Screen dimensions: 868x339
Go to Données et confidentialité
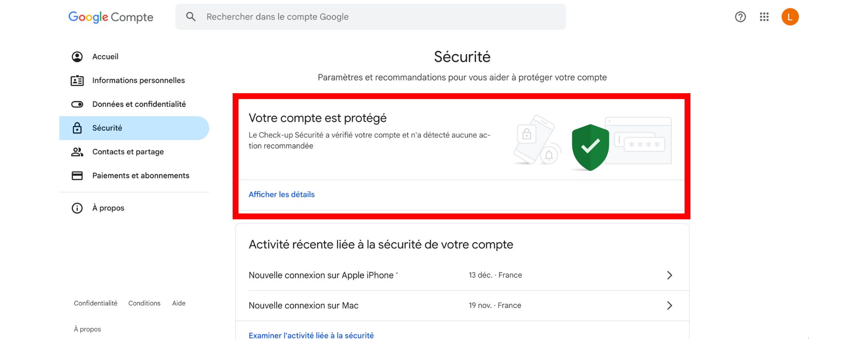[139, 104]
